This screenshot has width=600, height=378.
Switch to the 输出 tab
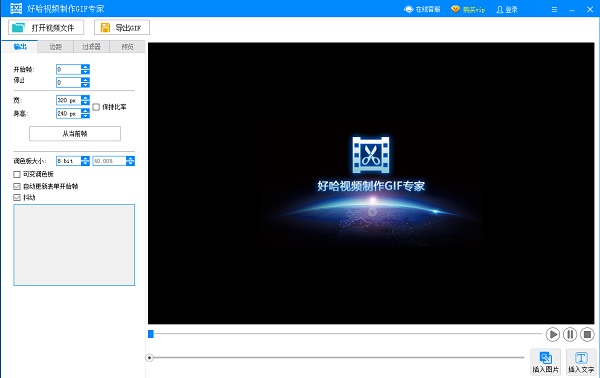[x=20, y=47]
